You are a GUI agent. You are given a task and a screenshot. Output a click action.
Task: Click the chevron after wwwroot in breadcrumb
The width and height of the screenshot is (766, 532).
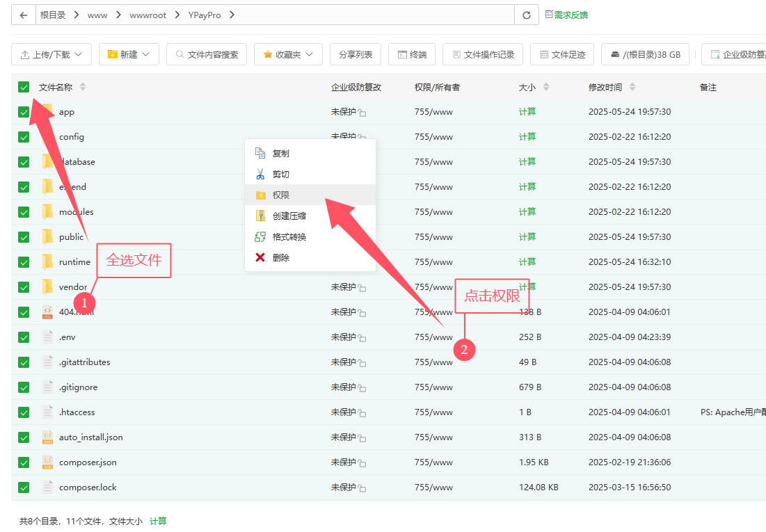[x=177, y=15]
